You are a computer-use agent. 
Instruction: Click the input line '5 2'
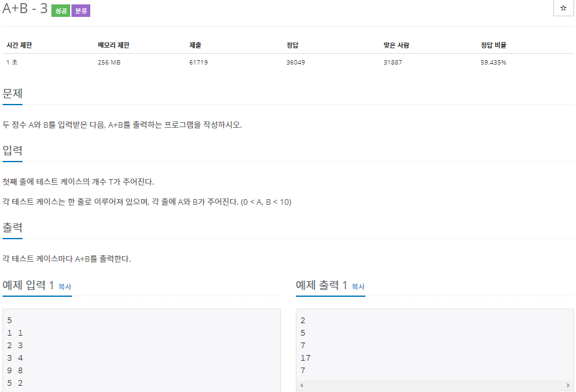[15, 383]
